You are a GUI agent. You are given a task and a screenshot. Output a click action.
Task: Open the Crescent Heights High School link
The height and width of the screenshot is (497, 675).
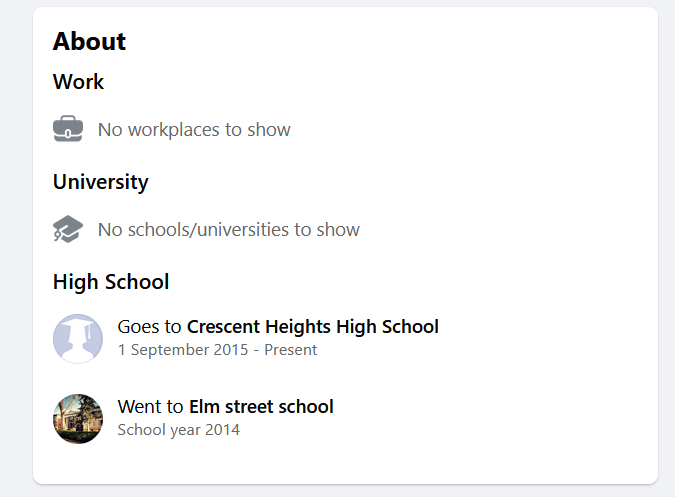point(312,326)
